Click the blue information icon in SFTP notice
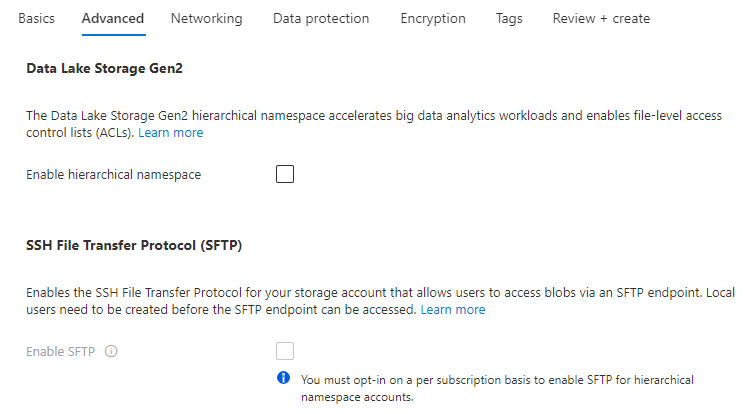 click(284, 379)
